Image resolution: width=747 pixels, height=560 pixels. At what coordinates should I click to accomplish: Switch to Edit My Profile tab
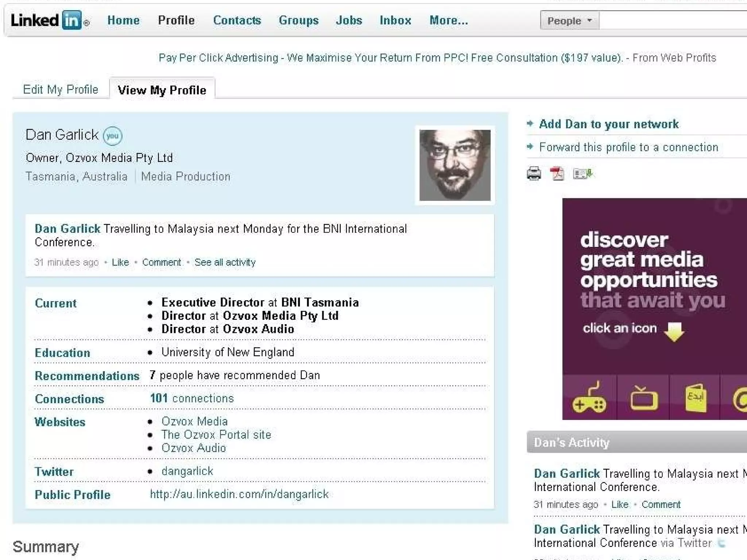click(x=61, y=89)
